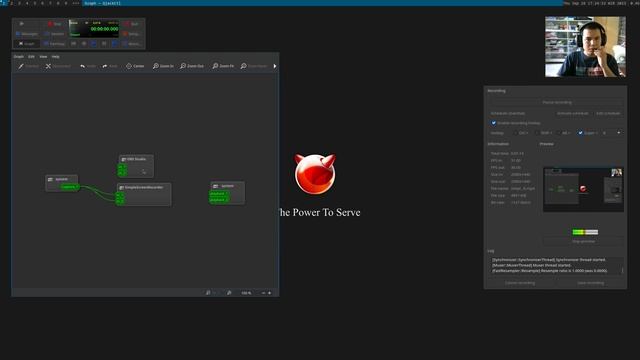Select the second input port of OBS Studio

(122, 173)
